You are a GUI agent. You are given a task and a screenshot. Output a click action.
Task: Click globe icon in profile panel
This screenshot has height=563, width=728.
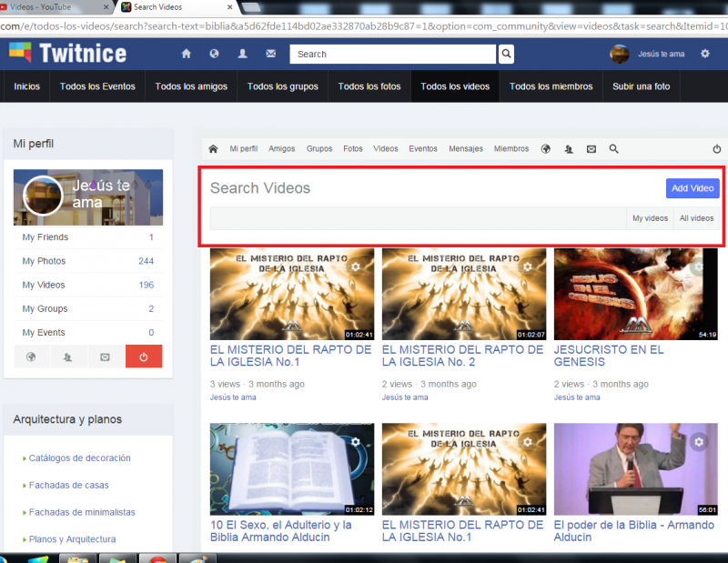click(x=31, y=357)
